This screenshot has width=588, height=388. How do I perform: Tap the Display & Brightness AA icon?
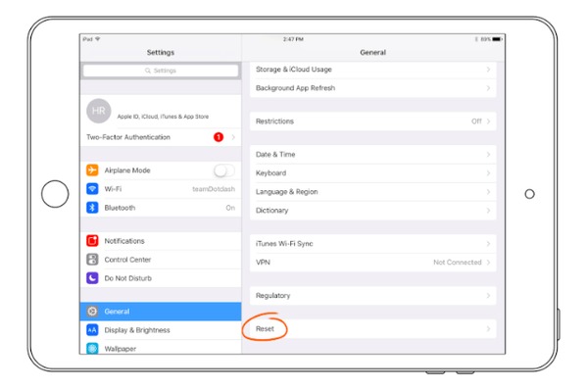coord(92,330)
